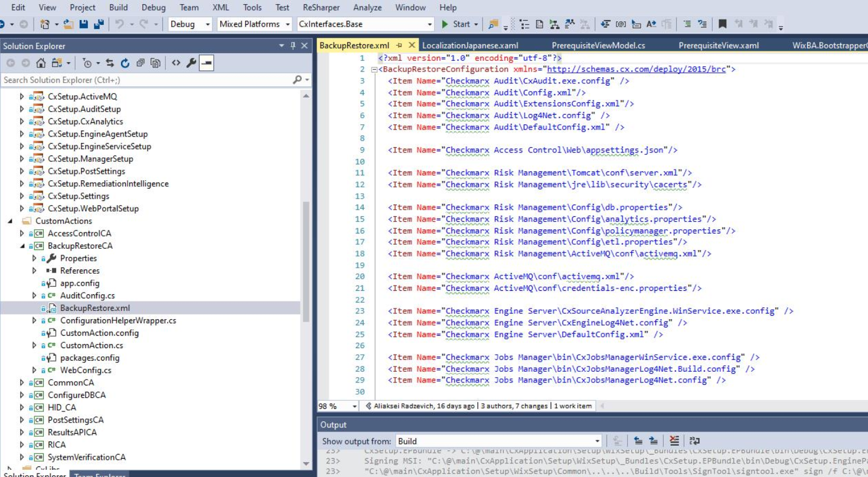Expand the AccessControlCA project
The width and height of the screenshot is (868, 477).
[x=22, y=233]
